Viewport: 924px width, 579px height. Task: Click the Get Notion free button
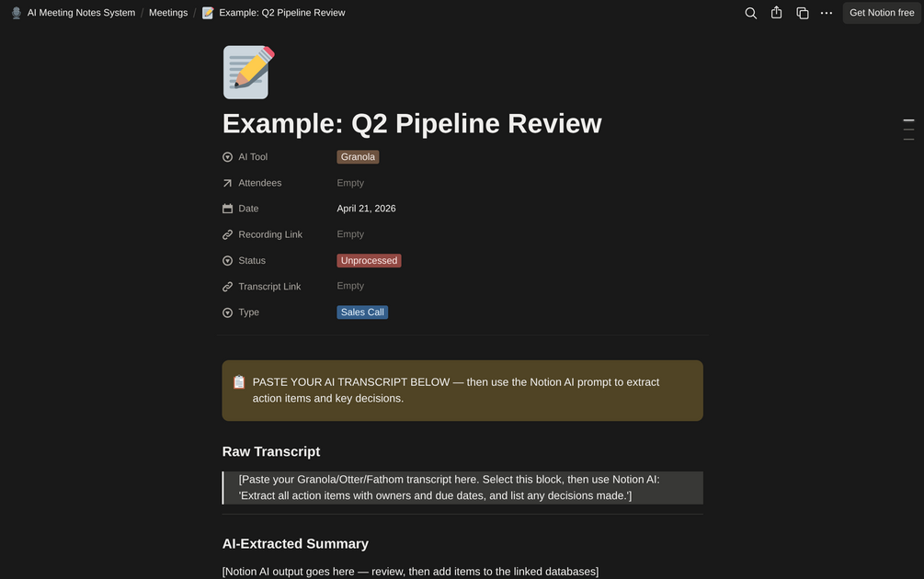[882, 13]
